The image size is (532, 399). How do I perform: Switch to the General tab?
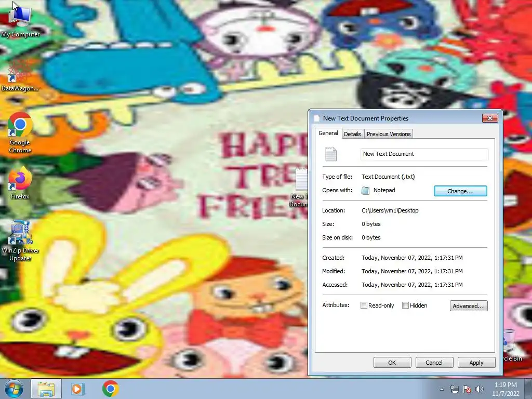pos(328,134)
